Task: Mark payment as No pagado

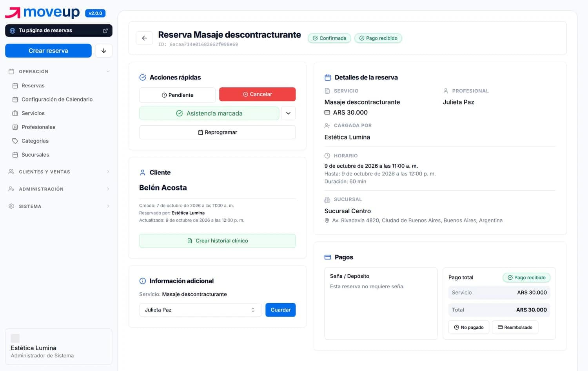Action: [x=469, y=327]
